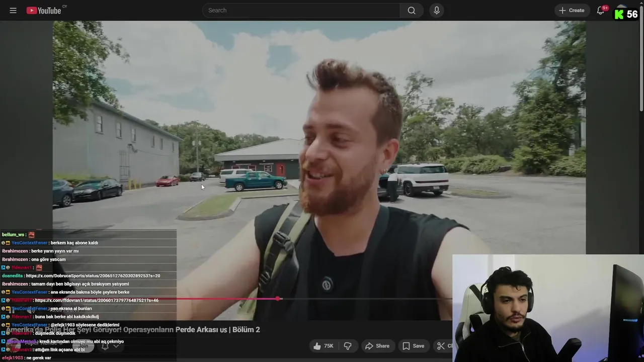644x362 pixels.
Task: Open the Clip scissors button
Action: coord(443,346)
